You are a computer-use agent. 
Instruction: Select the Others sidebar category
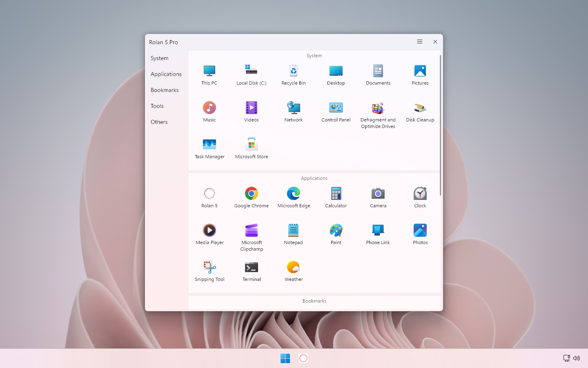coord(159,122)
